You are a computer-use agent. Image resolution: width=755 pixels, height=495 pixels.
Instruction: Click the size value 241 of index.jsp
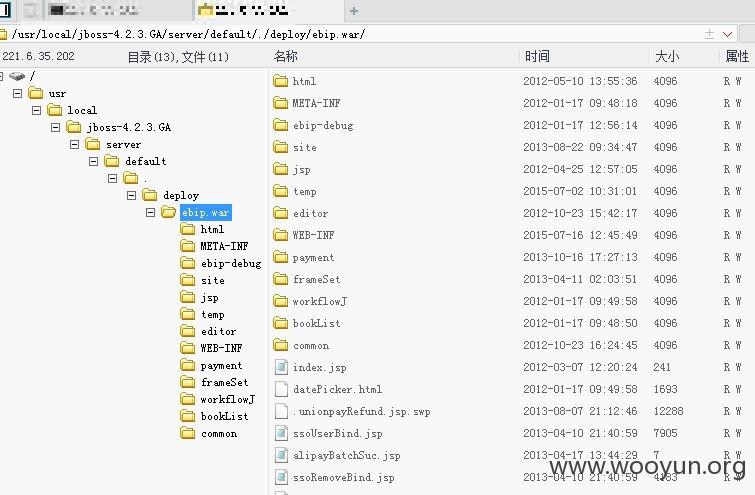point(662,367)
